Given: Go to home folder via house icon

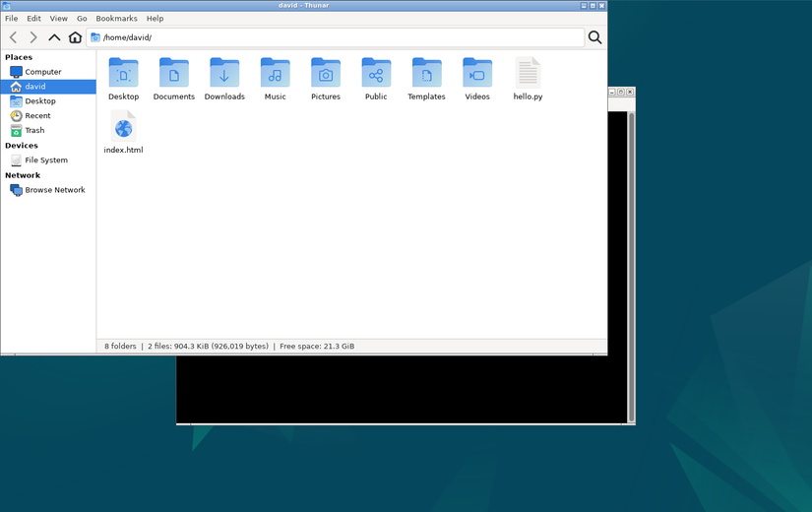Looking at the screenshot, I should point(75,37).
